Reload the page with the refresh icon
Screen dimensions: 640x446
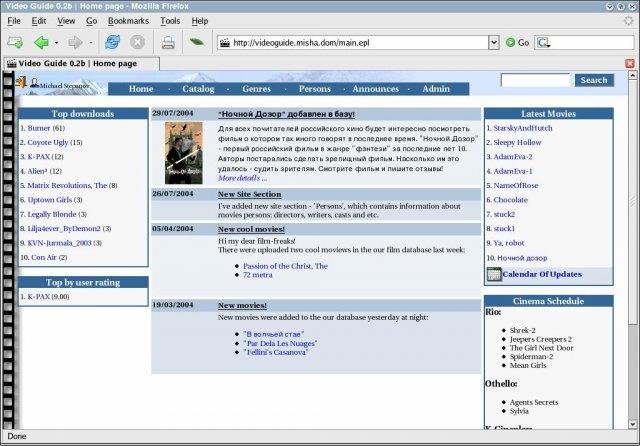tap(112, 42)
